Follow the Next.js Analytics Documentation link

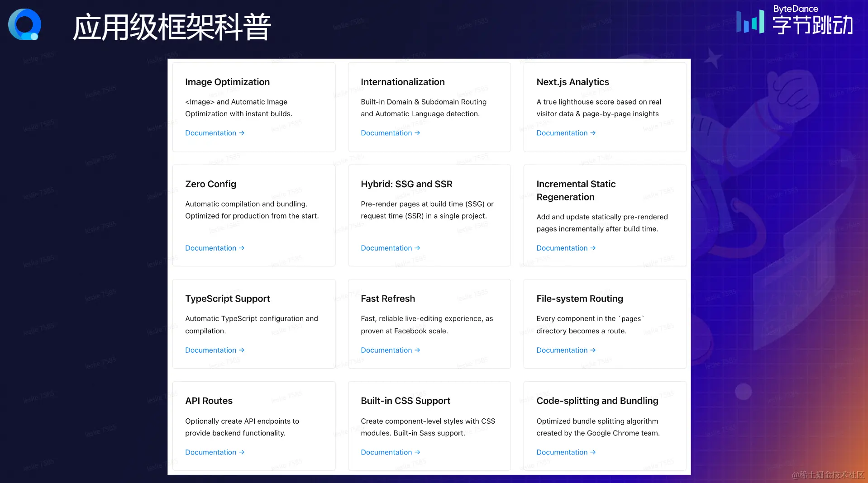pos(566,133)
